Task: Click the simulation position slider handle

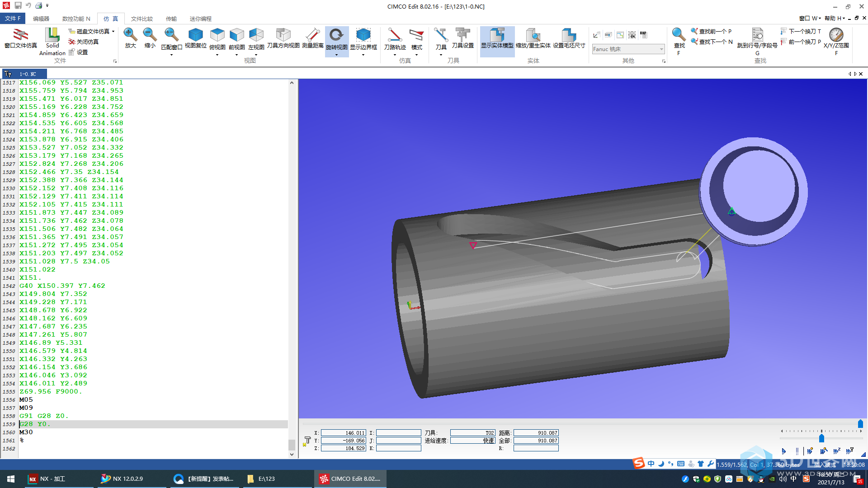Action: [860, 424]
